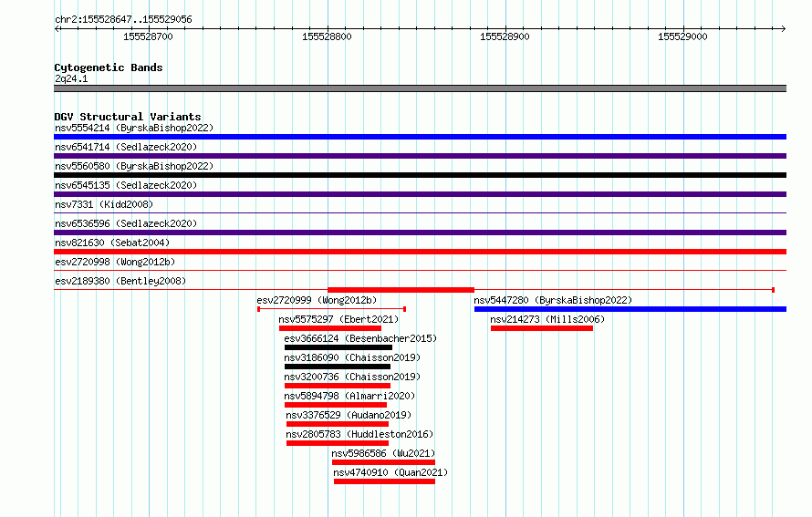Select the black esv3666124 variant bar
The height and width of the screenshot is (517, 812).
(338, 347)
